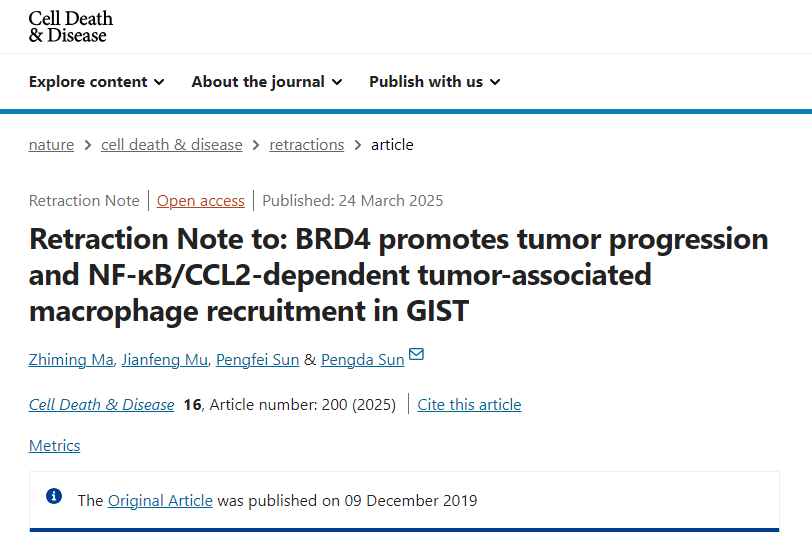Expand the About the journal menu
The width and height of the screenshot is (812, 554).
click(267, 82)
